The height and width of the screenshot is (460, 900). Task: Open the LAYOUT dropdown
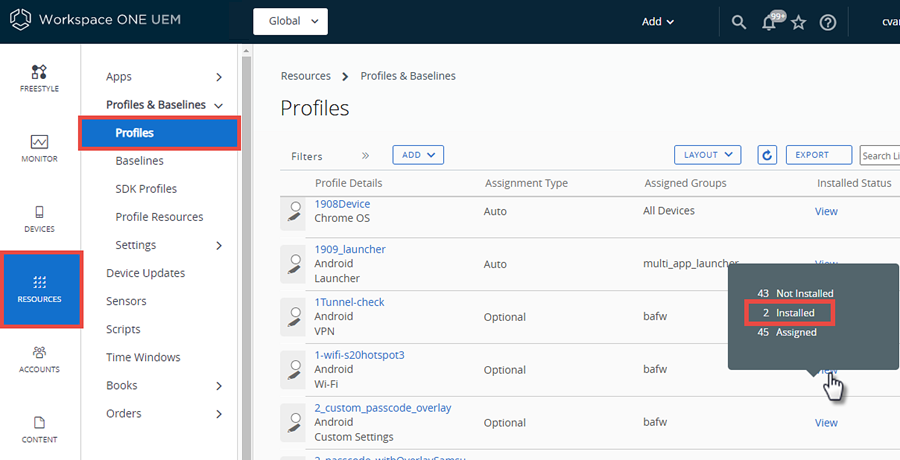708,155
